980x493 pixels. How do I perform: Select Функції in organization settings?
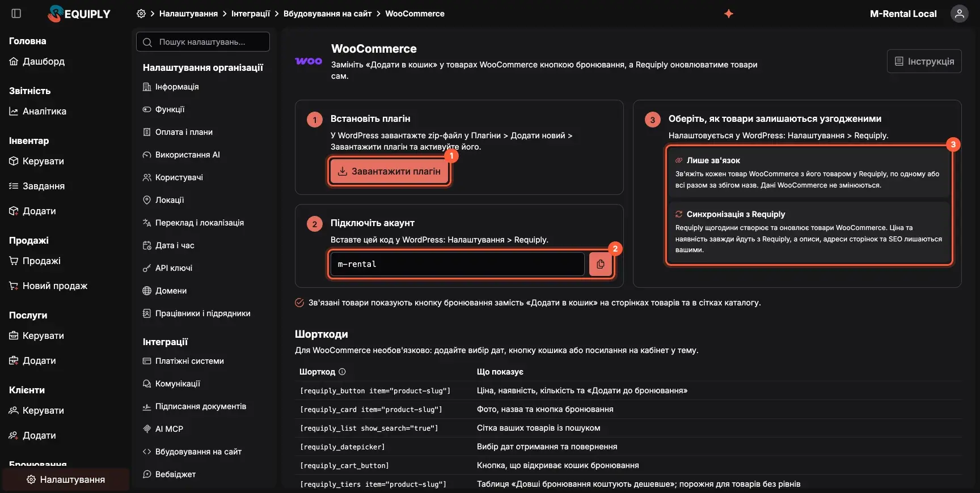[x=163, y=109]
